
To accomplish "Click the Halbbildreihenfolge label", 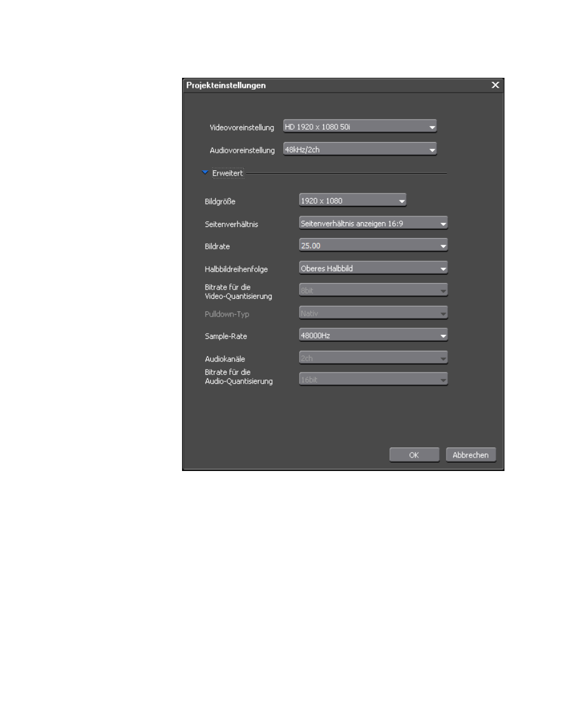I will (236, 269).
